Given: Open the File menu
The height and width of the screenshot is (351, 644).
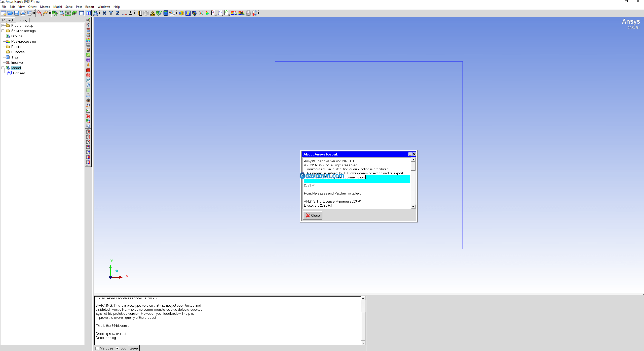Looking at the screenshot, I should [4, 7].
